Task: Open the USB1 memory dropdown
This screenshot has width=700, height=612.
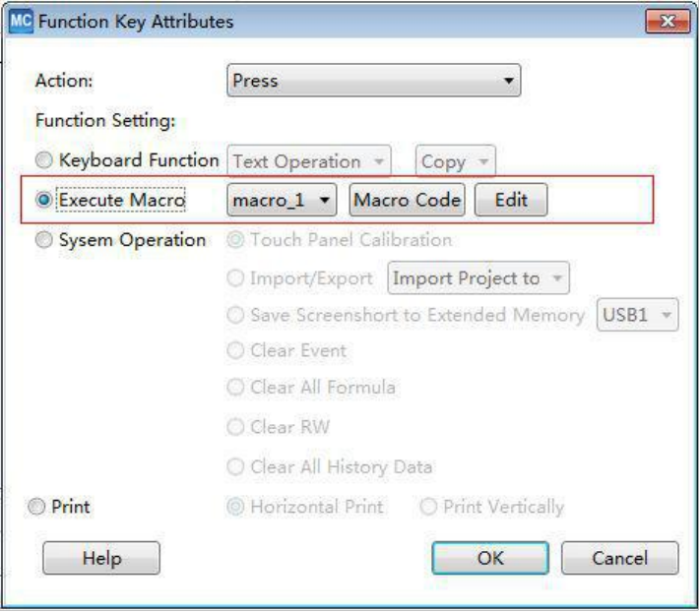Action: pyautogui.click(x=638, y=317)
